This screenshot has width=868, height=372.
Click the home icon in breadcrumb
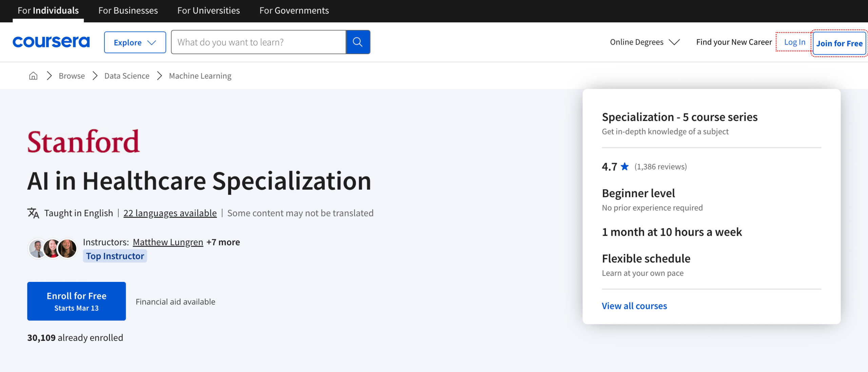pos(33,76)
